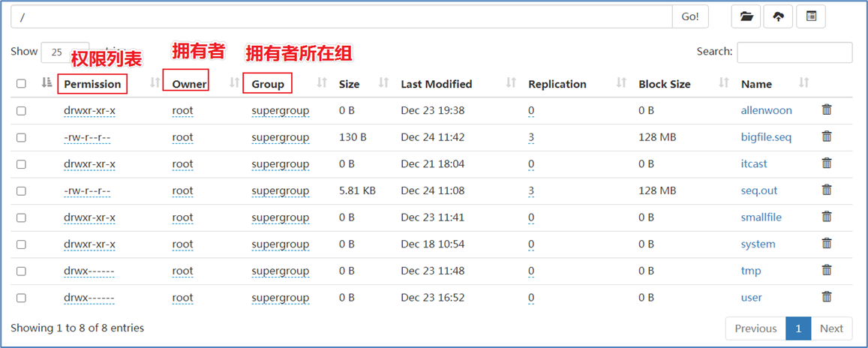Click the Go! button

point(690,16)
